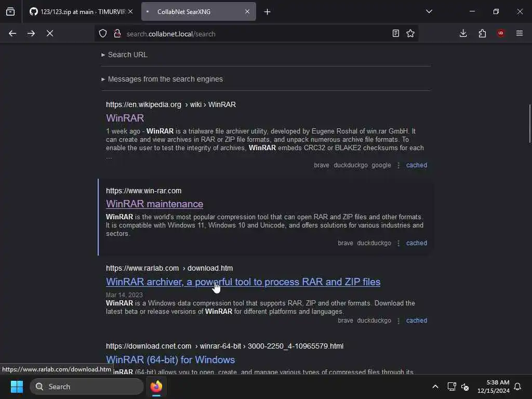The image size is (532, 399).
Task: Open the downloads panel
Action: click(x=463, y=33)
